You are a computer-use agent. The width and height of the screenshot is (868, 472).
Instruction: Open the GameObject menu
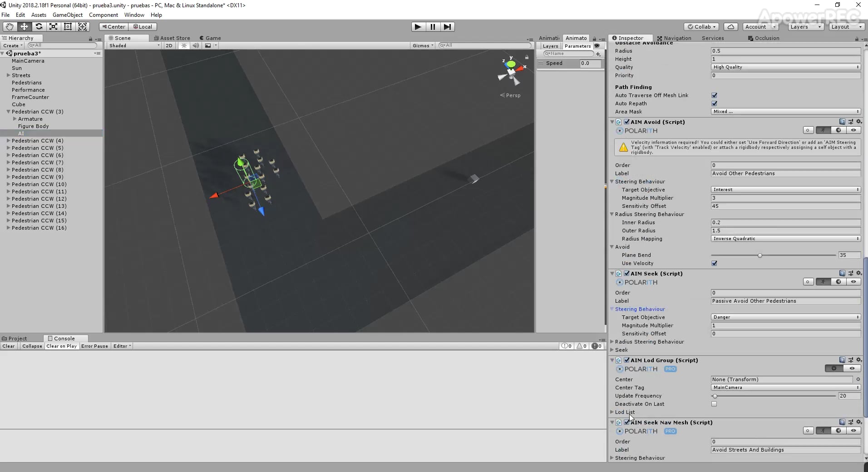(68, 15)
